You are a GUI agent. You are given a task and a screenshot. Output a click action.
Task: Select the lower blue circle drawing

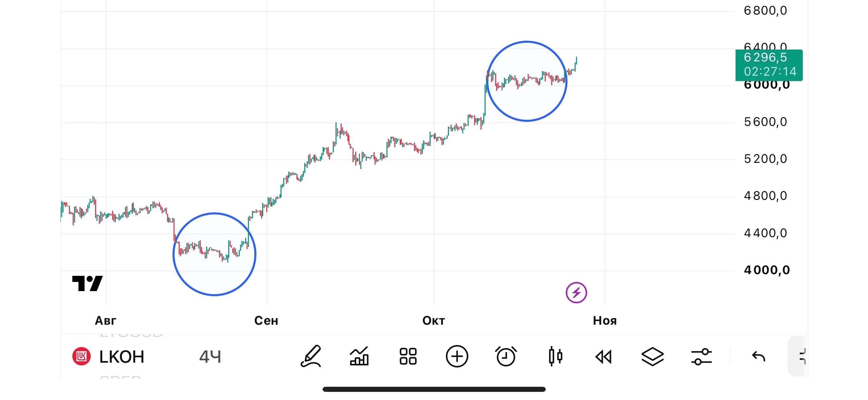(x=214, y=254)
